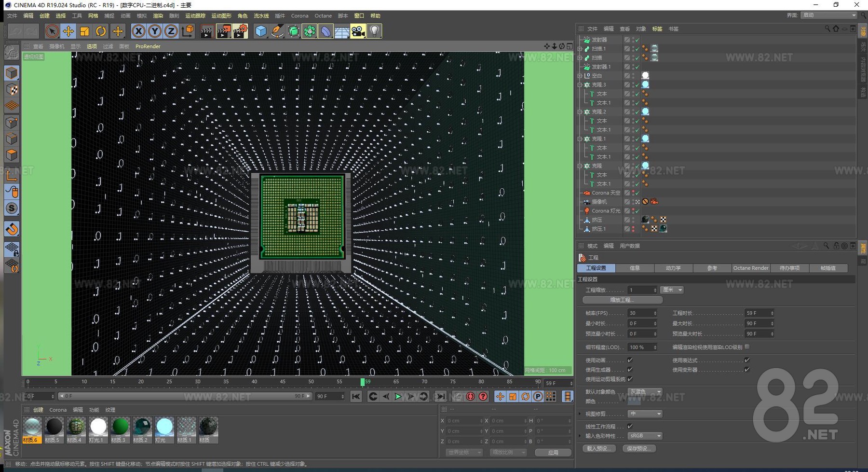
Task: Open the render settings with the gear clapperboard icon
Action: coord(240,31)
